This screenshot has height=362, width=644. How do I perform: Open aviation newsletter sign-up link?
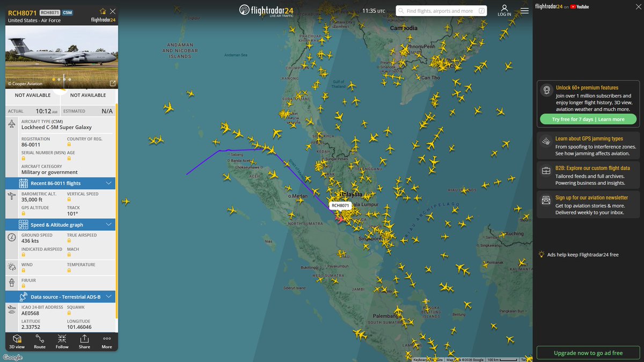click(591, 197)
